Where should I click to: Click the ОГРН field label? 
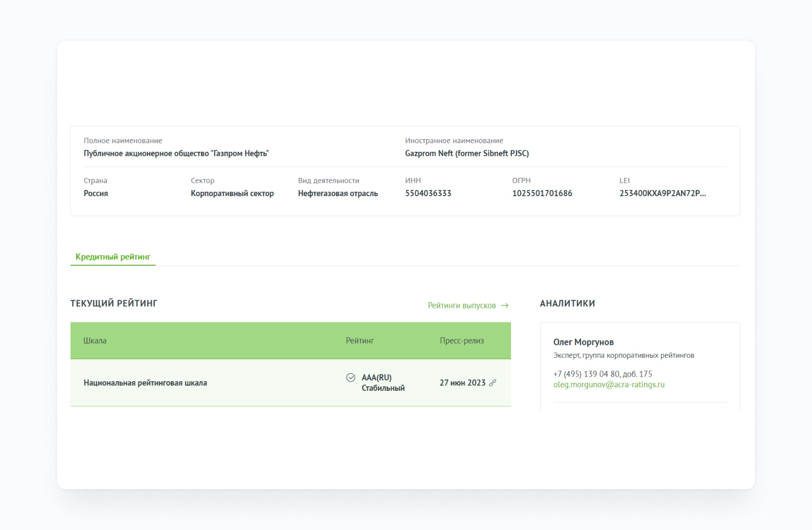[521, 180]
